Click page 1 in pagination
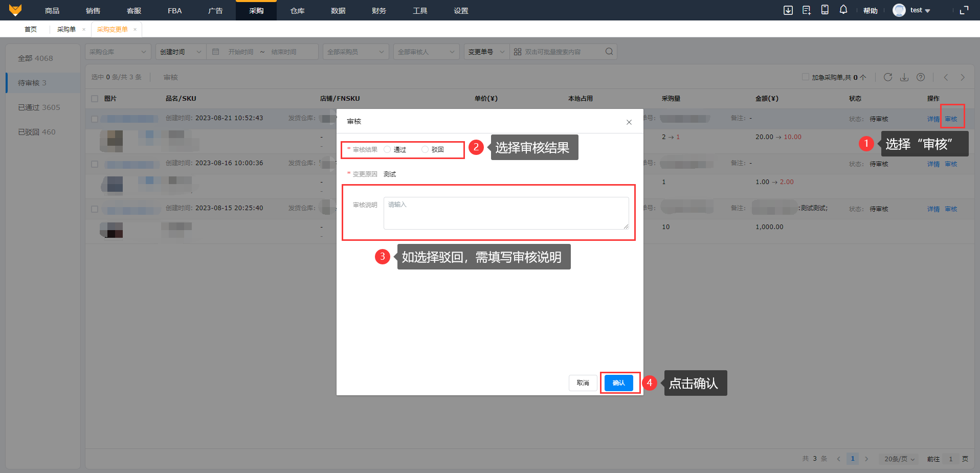The image size is (980, 473). [x=853, y=459]
